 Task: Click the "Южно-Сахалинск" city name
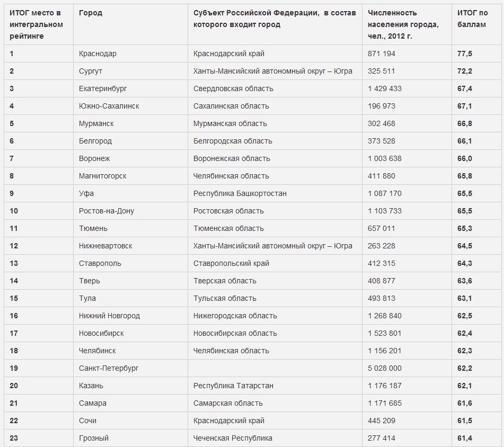pyautogui.click(x=109, y=106)
